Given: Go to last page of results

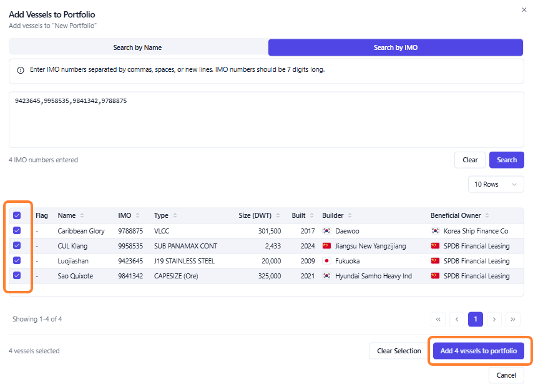Looking at the screenshot, I should click(x=513, y=319).
